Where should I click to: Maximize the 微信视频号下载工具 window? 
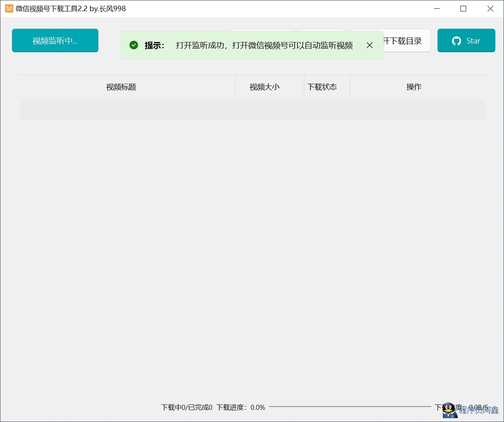(463, 8)
